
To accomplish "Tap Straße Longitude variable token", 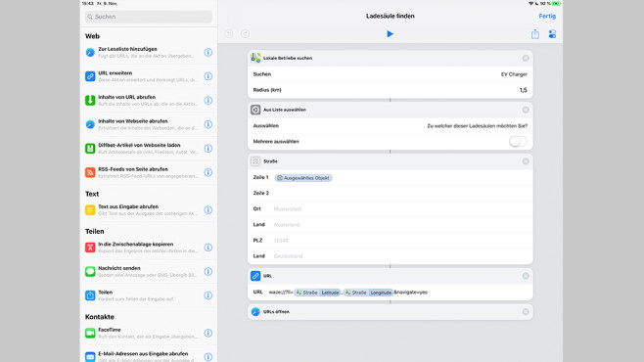I will tap(368, 293).
